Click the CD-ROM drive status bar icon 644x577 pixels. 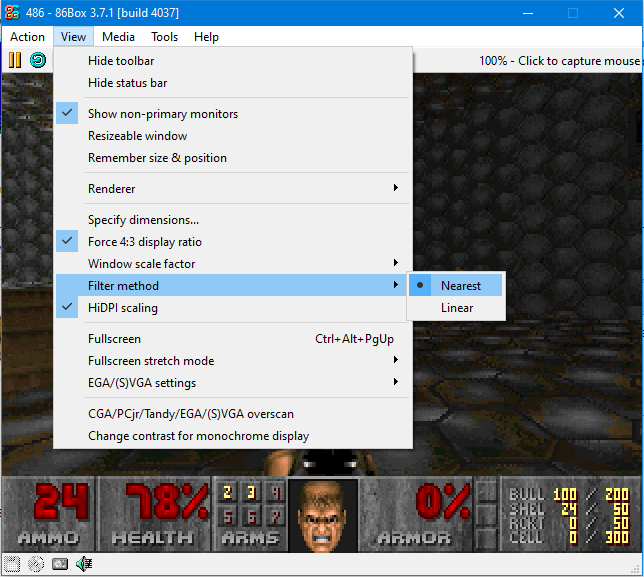point(36,564)
